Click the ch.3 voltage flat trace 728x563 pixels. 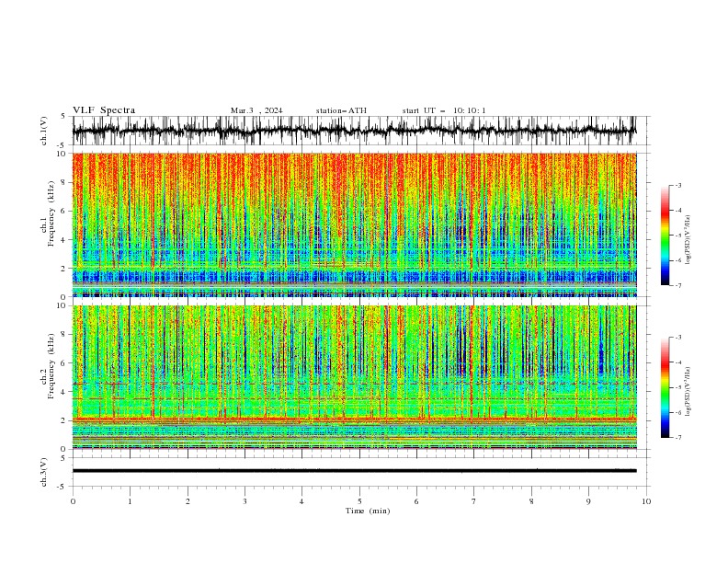point(354,471)
